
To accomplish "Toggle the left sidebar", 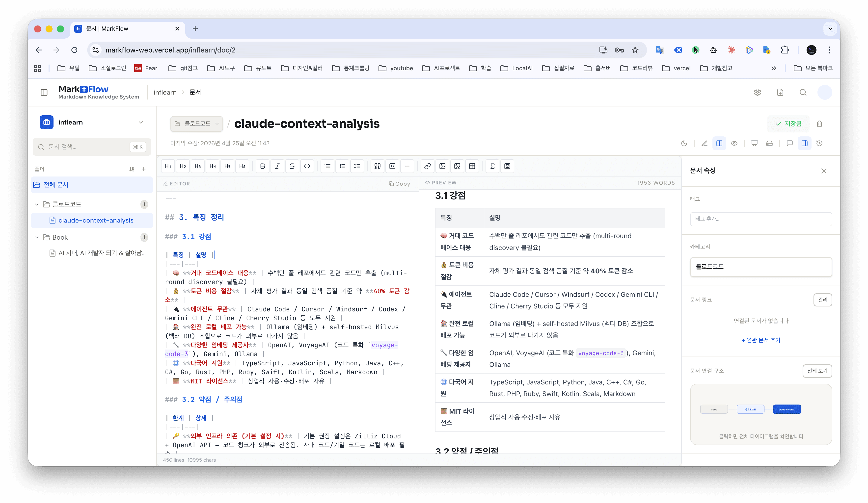I will coord(44,92).
